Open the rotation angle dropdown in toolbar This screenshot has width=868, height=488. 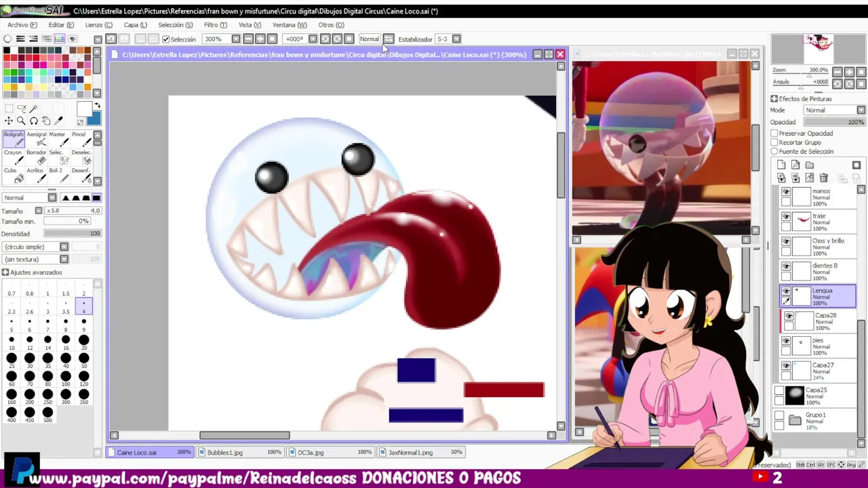313,39
